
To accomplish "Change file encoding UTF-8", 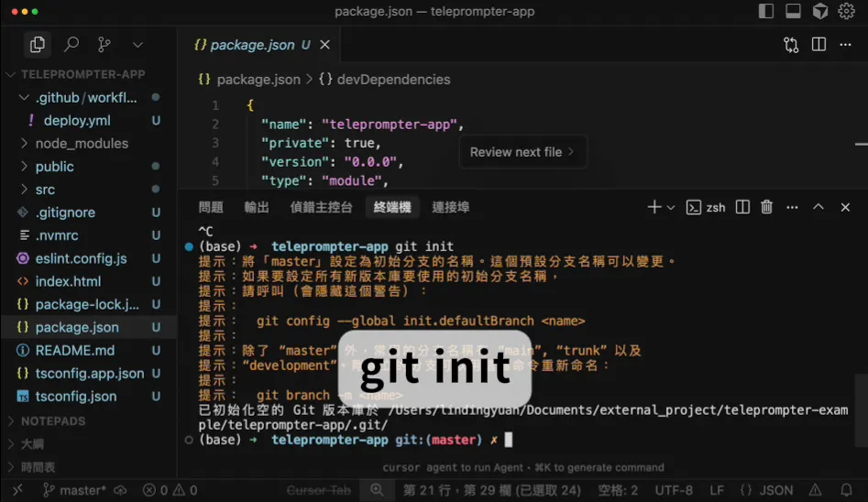I will pyautogui.click(x=674, y=490).
